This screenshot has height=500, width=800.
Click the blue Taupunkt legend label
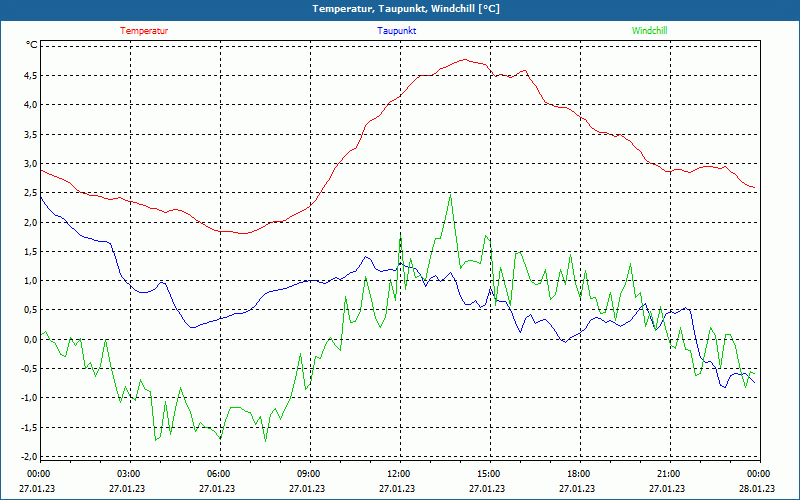click(x=396, y=31)
